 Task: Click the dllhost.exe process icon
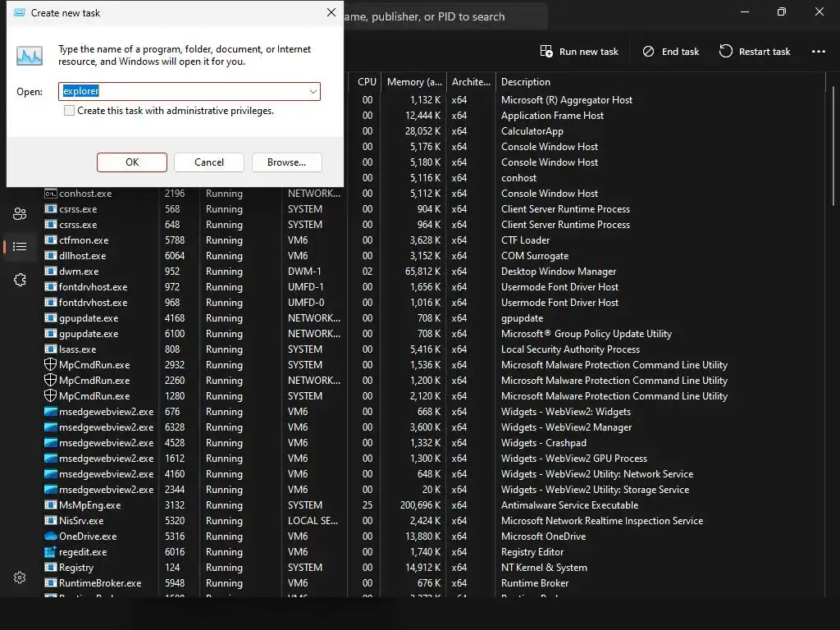tap(50, 256)
